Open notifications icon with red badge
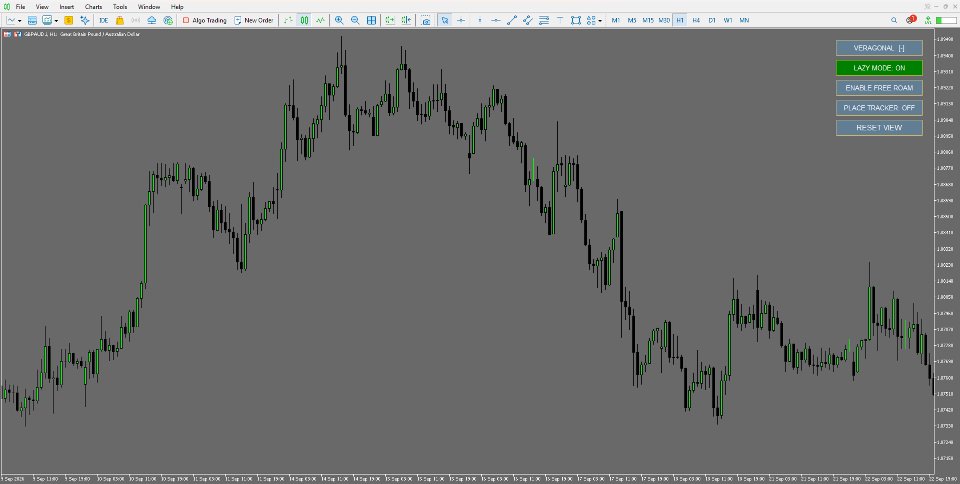Screen dimensions: 960x484 click(x=912, y=20)
